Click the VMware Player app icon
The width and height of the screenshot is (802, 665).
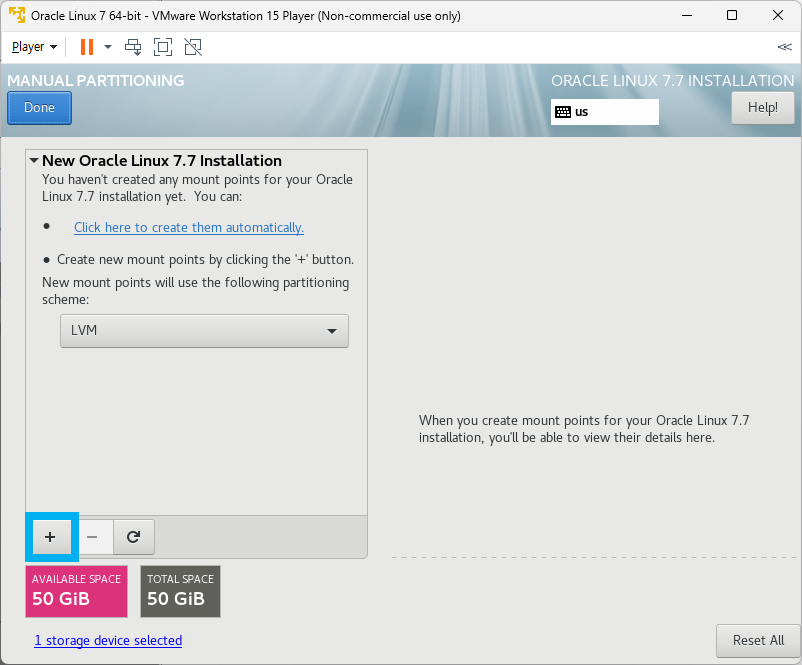click(x=17, y=15)
